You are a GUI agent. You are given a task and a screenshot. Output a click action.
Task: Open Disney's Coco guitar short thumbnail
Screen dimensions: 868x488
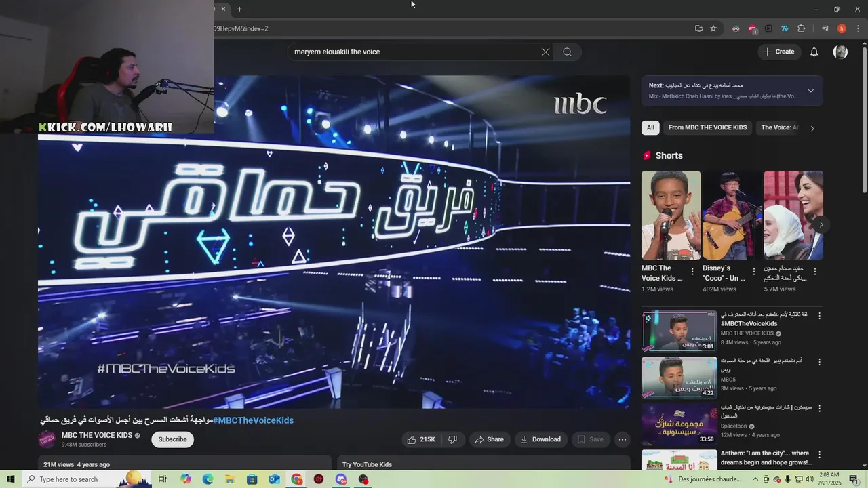tap(732, 215)
